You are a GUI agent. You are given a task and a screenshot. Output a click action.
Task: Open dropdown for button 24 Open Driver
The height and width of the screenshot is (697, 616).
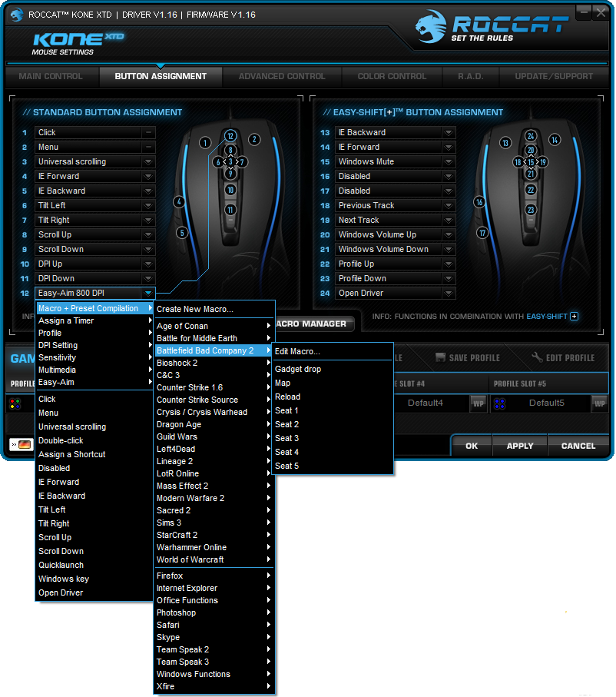pyautogui.click(x=449, y=294)
